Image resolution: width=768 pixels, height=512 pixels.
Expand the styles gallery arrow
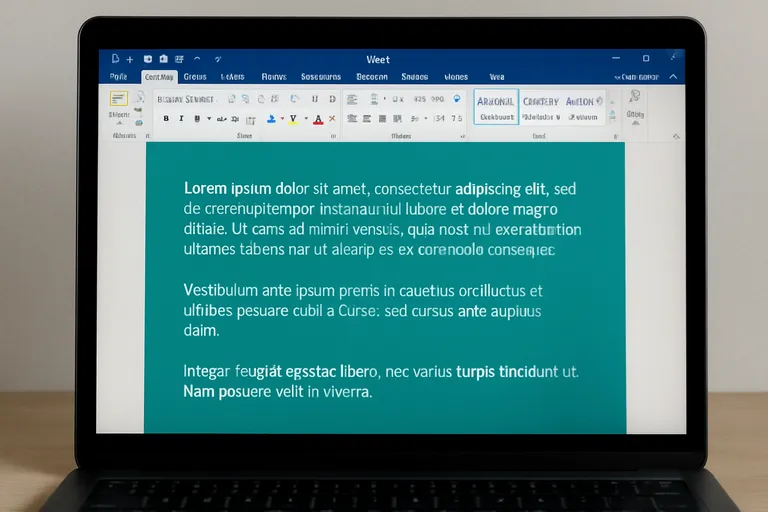point(612,117)
